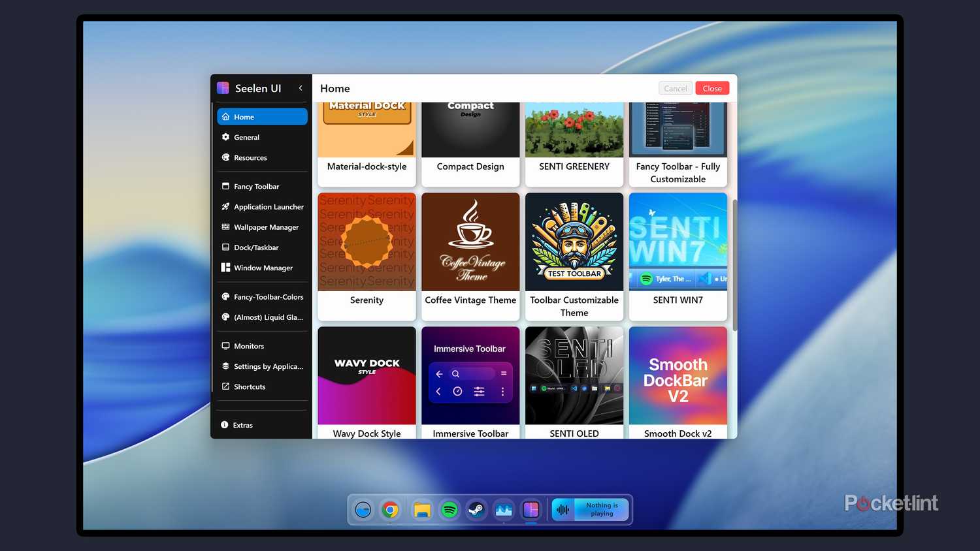
Task: Select the Serenity theme thumbnail
Action: tap(367, 242)
